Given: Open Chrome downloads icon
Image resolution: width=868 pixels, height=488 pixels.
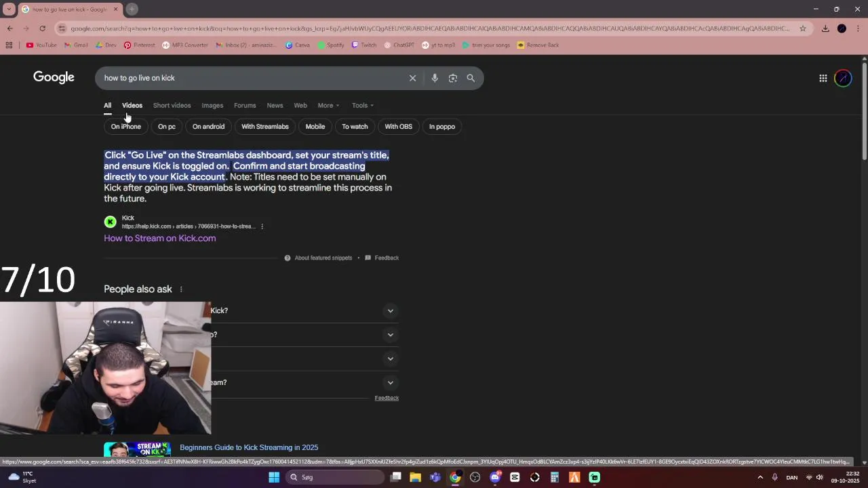Looking at the screenshot, I should (x=825, y=28).
